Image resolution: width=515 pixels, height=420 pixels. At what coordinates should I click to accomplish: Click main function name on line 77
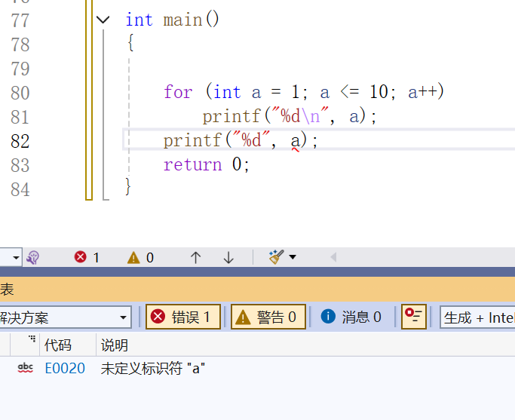(183, 20)
